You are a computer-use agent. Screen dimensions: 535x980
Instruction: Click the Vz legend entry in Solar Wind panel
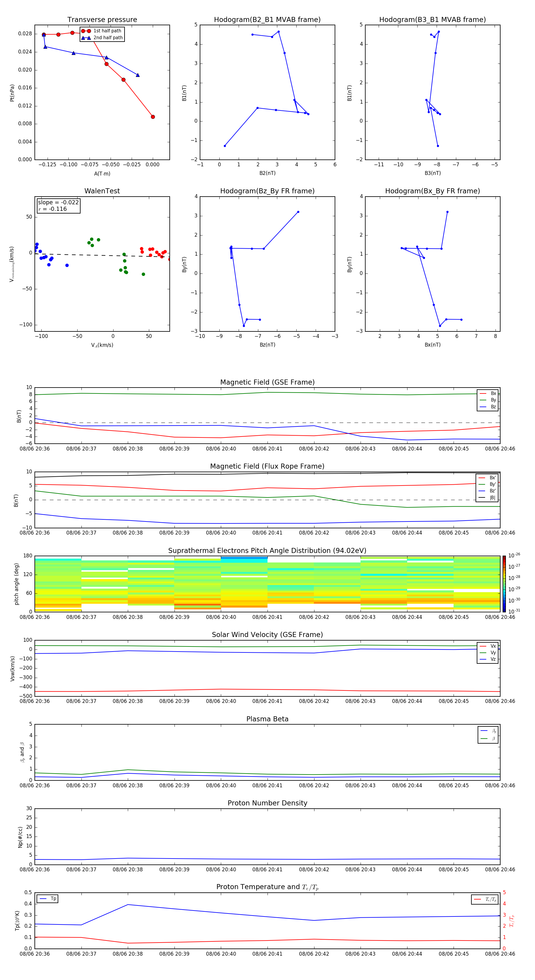point(488,659)
